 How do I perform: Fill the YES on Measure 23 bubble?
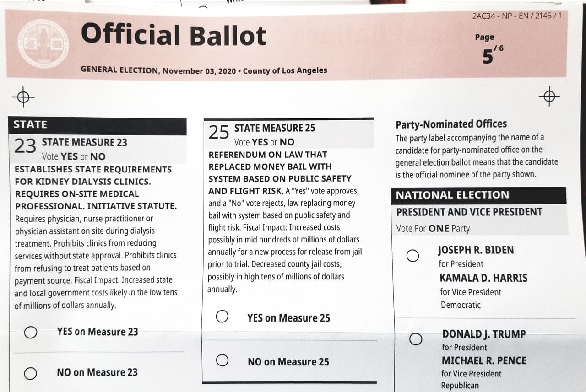click(31, 333)
